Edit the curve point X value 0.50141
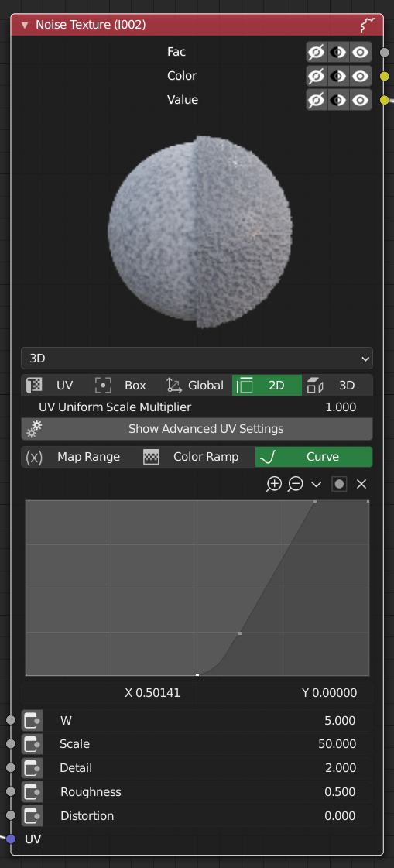Image resolution: width=394 pixels, height=868 pixels. click(109, 693)
